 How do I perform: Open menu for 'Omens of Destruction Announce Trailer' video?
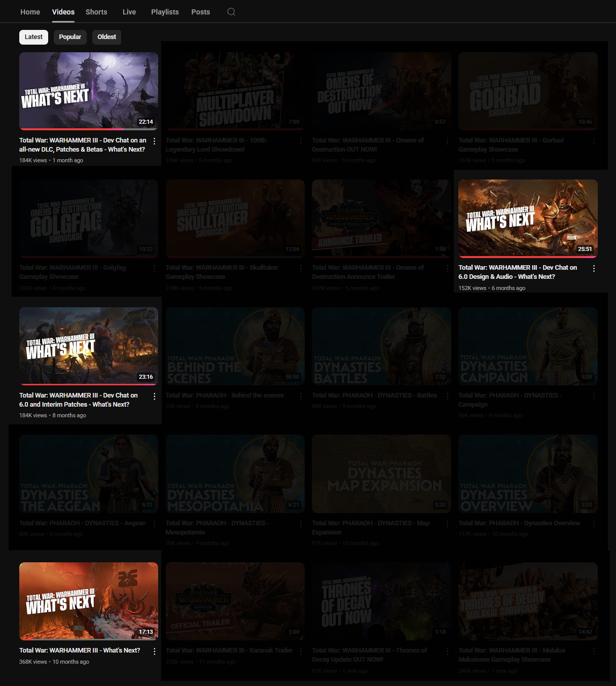tap(447, 268)
